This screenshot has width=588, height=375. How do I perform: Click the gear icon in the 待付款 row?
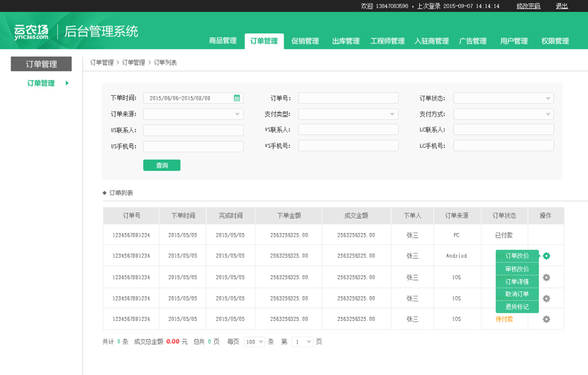[x=546, y=319]
